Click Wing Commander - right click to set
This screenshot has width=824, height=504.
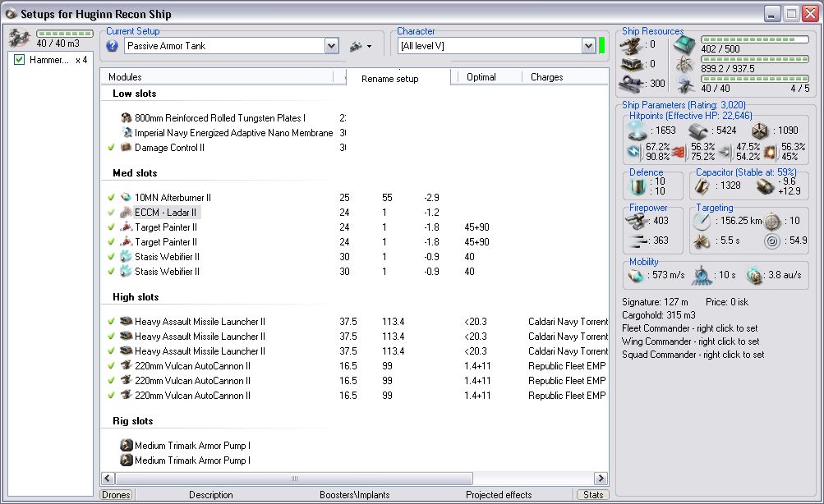tap(691, 341)
